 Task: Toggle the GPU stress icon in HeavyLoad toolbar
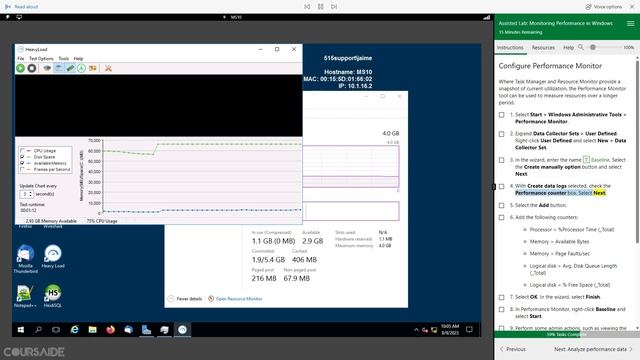93,68
